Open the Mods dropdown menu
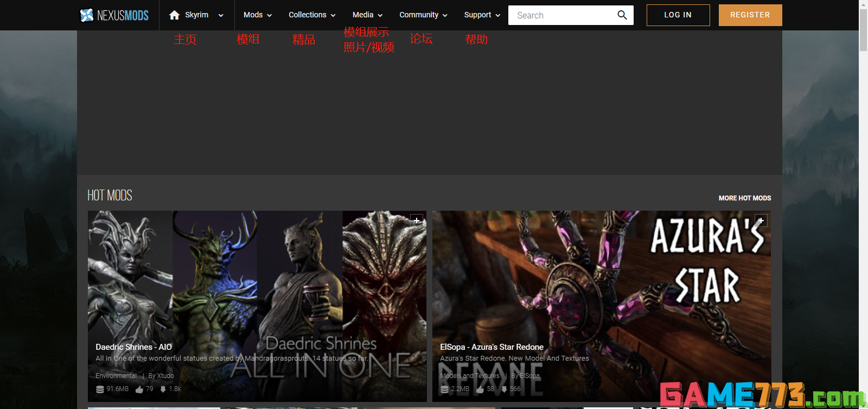Image resolution: width=868 pixels, height=409 pixels. click(x=258, y=15)
